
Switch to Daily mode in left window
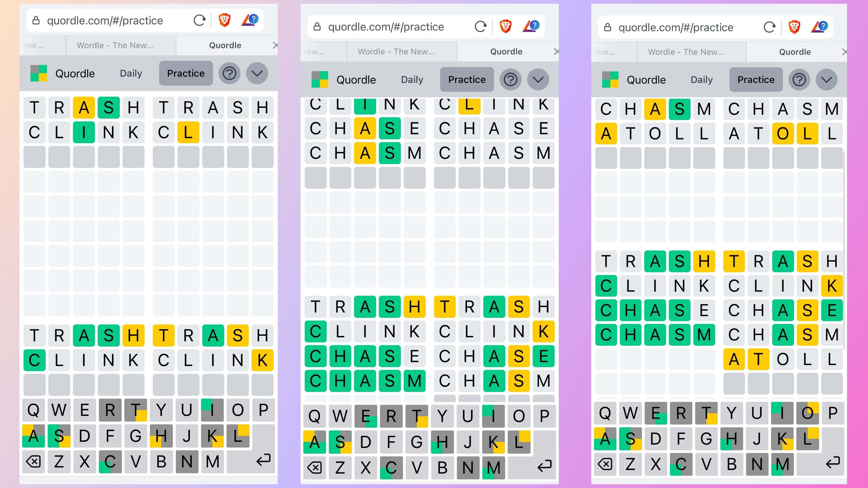pos(131,73)
